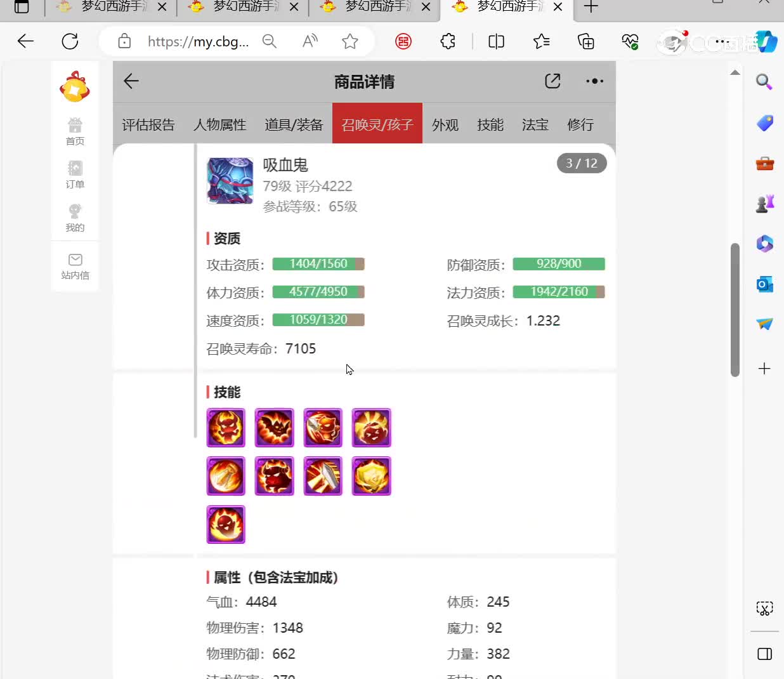The height and width of the screenshot is (679, 784).
Task: Click first skill icon in first row
Action: 226,428
